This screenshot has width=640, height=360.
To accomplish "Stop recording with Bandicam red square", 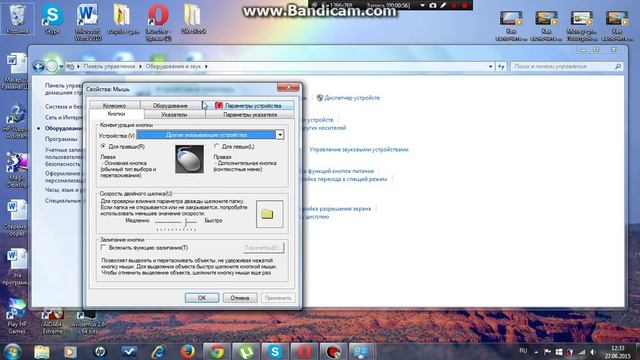I will tap(464, 5).
